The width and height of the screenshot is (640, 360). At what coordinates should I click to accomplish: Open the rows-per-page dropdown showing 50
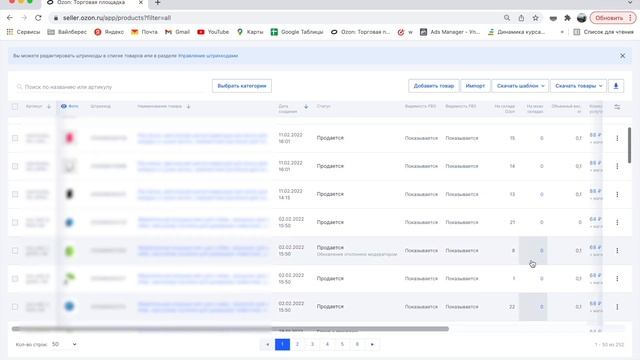coord(64,344)
